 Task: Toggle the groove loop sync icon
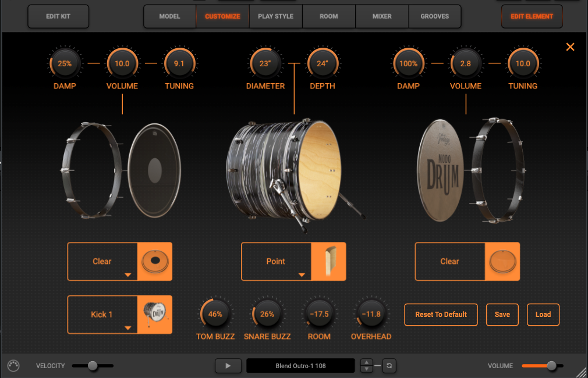point(389,366)
